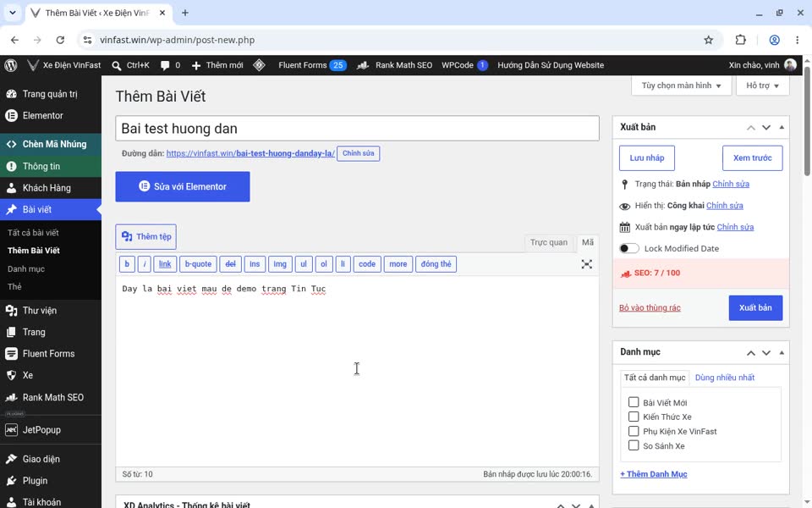This screenshot has height=508, width=812.
Task: Check the Bài Viết Mới category
Action: (634, 402)
